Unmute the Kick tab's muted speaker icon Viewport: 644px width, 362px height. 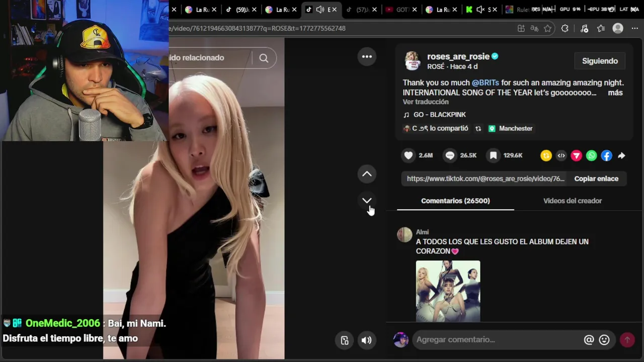(480, 10)
